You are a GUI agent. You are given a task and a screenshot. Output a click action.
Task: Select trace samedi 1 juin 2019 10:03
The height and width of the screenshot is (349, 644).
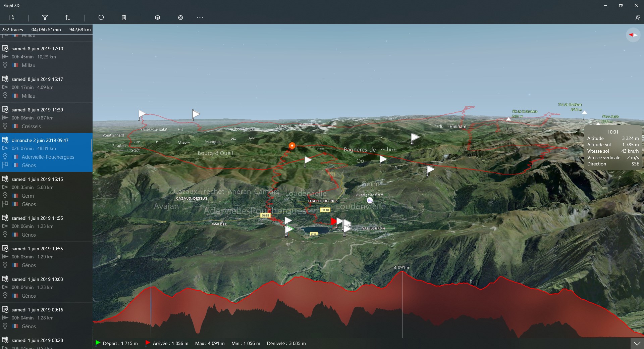point(46,287)
